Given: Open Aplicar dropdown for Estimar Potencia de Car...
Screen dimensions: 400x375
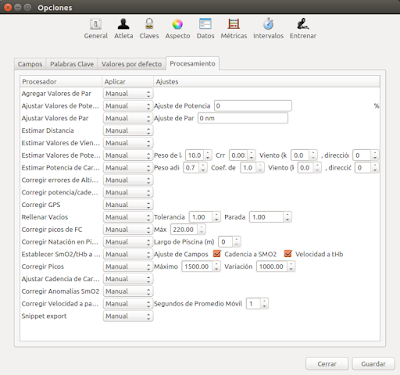Looking at the screenshot, I should coord(128,168).
